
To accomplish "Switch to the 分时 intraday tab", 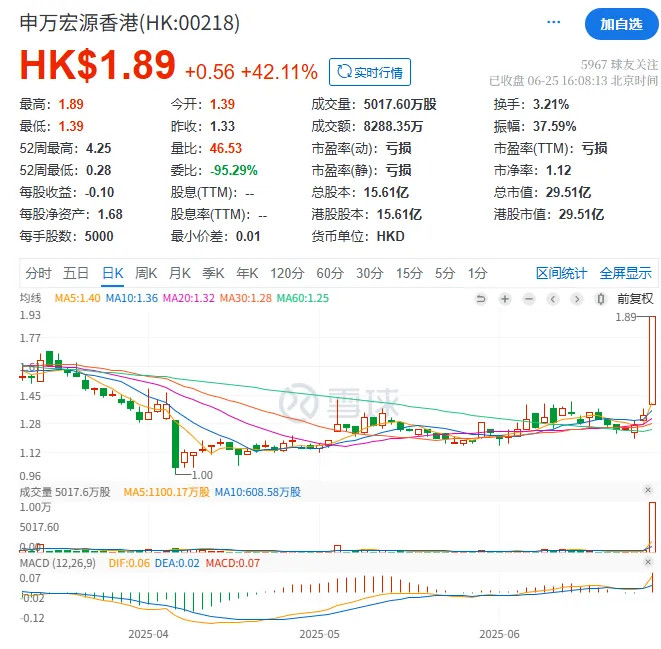I will [x=38, y=273].
